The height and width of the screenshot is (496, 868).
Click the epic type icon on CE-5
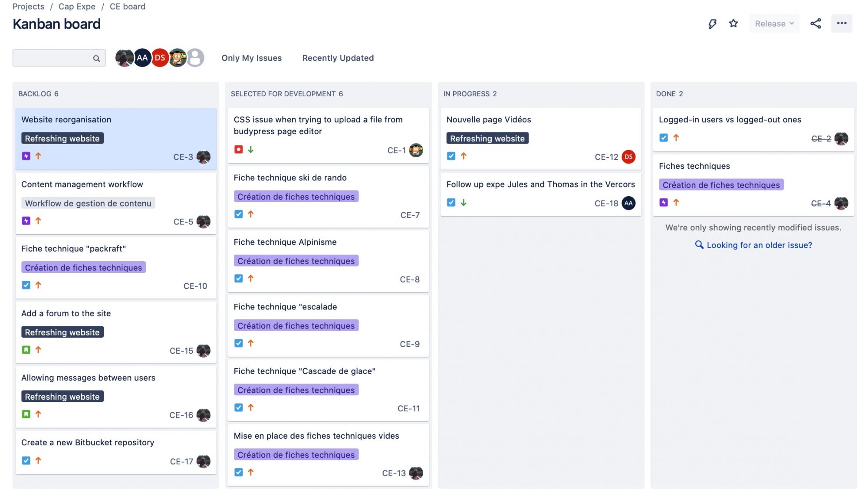pos(26,220)
